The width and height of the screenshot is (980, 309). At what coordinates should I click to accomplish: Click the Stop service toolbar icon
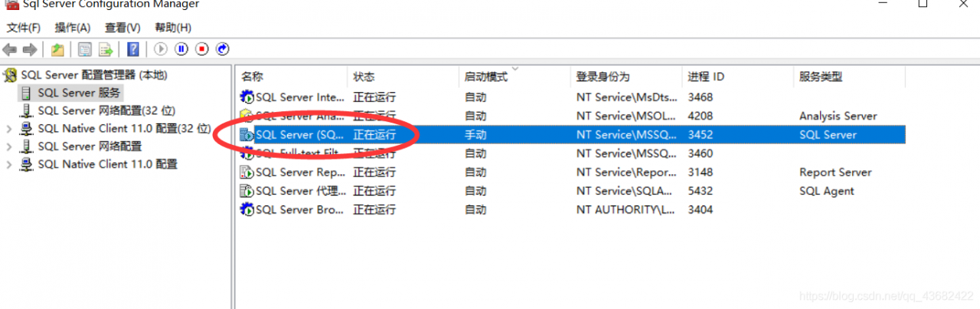(202, 49)
